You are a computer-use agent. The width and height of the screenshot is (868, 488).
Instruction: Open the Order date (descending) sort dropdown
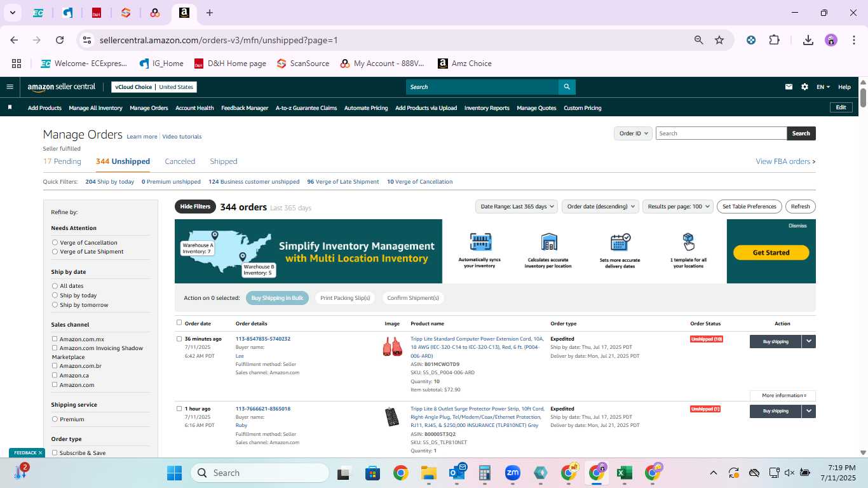click(x=600, y=207)
